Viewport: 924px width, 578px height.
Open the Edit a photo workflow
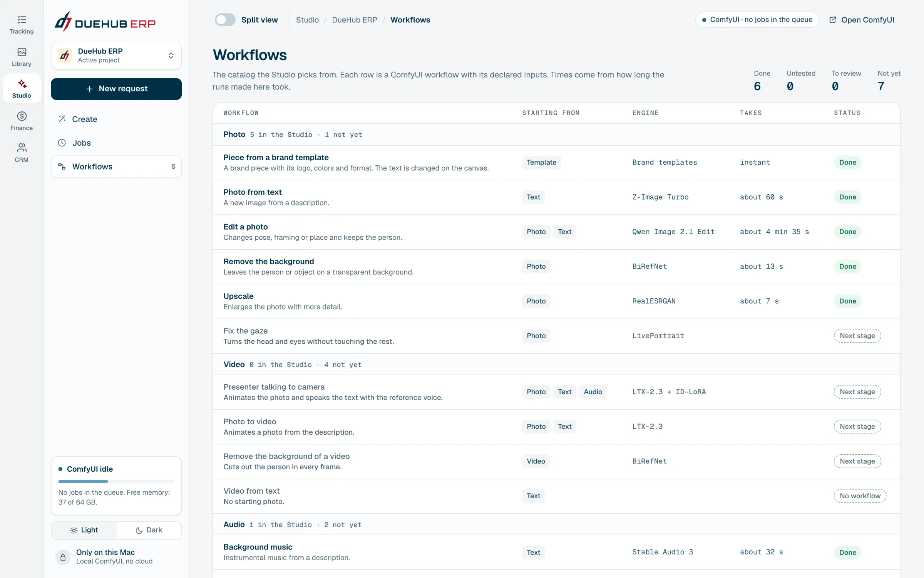pos(556,232)
